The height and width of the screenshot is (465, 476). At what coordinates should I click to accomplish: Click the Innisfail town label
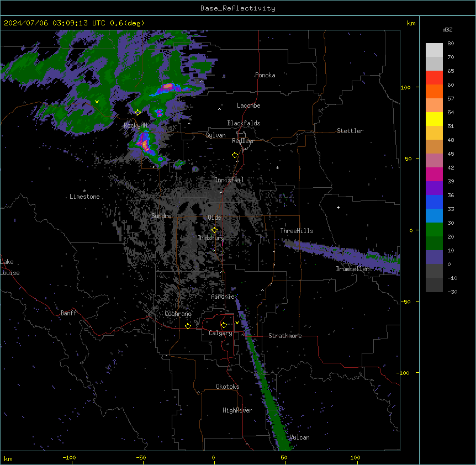[229, 180]
